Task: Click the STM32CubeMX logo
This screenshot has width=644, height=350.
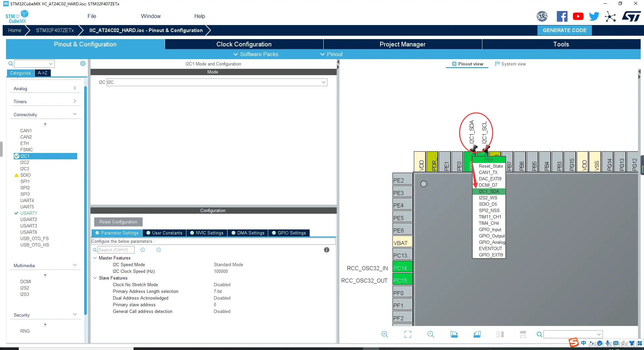Action: pos(17,17)
